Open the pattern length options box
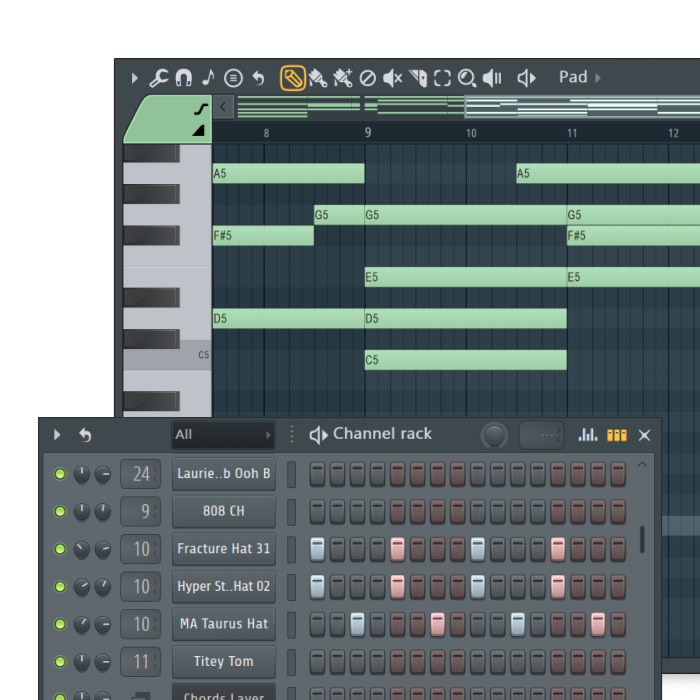 (541, 435)
